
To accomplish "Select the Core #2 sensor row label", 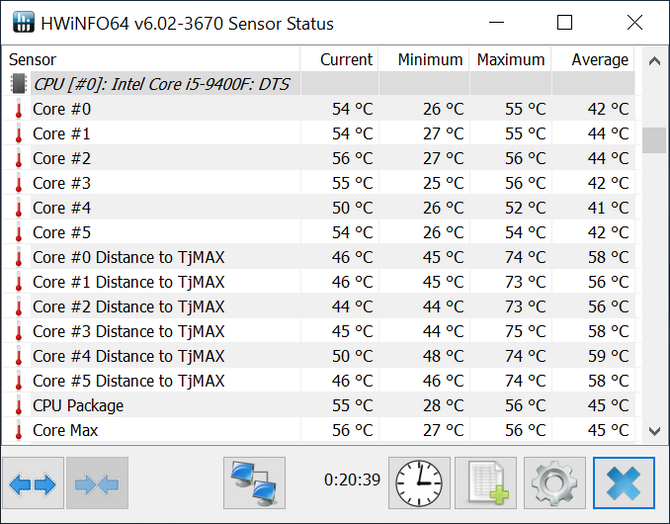I will pyautogui.click(x=62, y=158).
